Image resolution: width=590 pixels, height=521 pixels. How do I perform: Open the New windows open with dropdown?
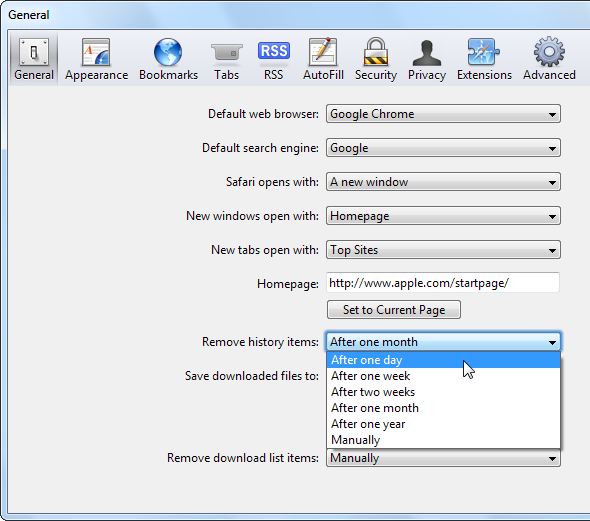tap(443, 216)
